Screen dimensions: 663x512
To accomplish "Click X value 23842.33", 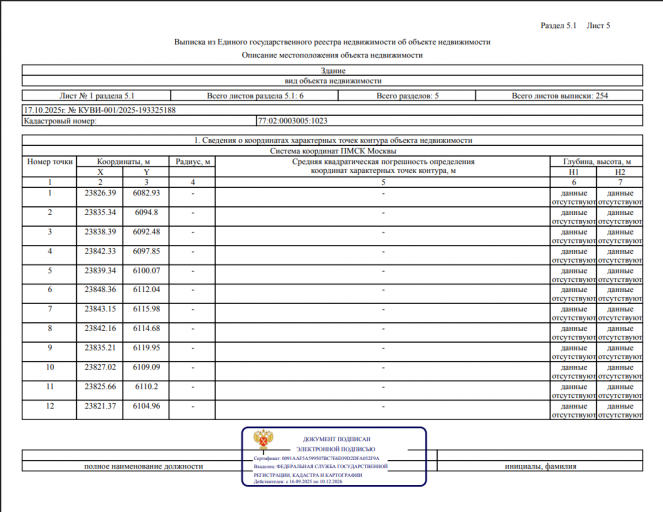I will tap(100, 251).
